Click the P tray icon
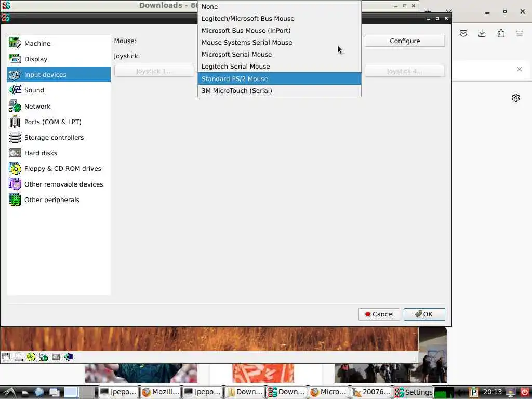 [x=474, y=392]
